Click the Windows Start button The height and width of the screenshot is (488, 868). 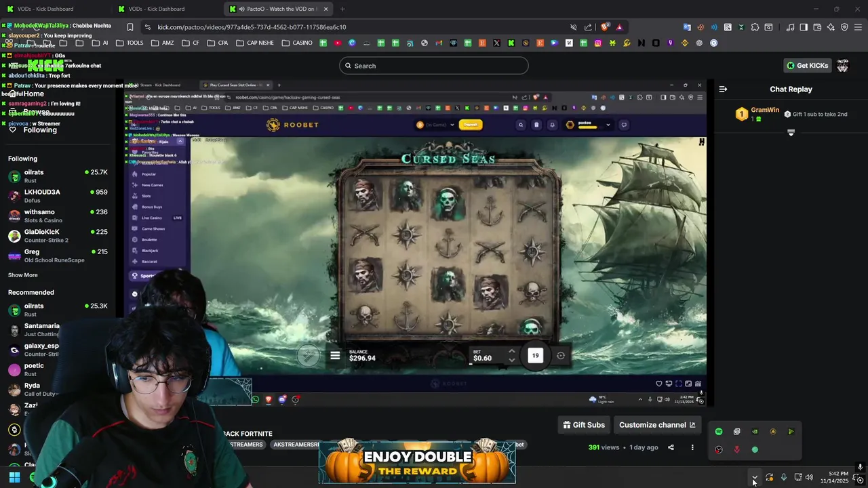pyautogui.click(x=14, y=477)
